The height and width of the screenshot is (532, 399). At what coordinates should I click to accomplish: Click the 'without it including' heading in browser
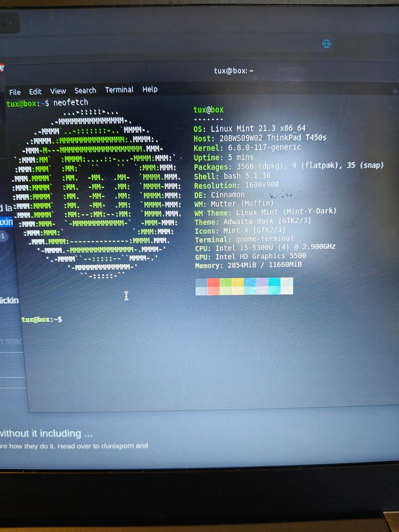47,433
